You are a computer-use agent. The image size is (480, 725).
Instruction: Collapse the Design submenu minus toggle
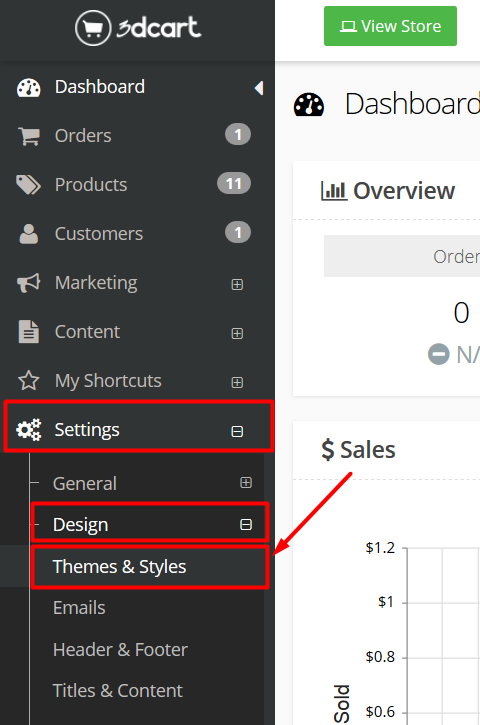click(x=246, y=524)
